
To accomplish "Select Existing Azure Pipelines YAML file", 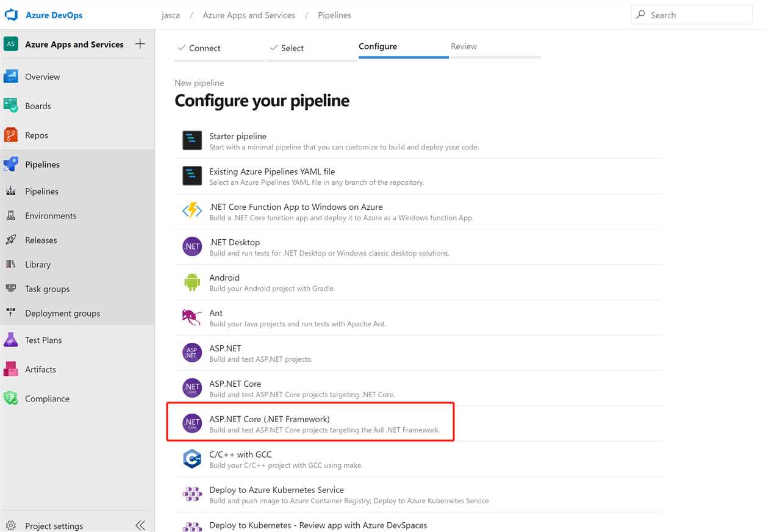I will click(418, 176).
